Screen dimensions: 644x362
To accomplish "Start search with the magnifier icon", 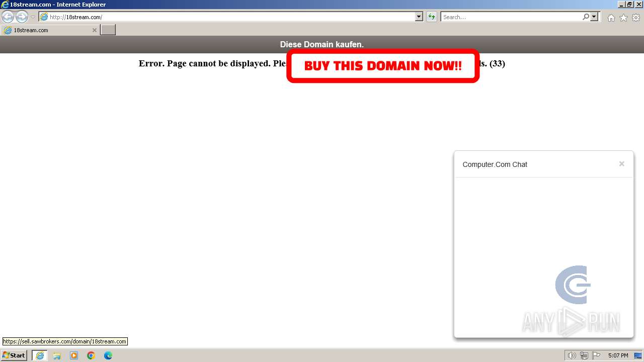I will 586,17.
